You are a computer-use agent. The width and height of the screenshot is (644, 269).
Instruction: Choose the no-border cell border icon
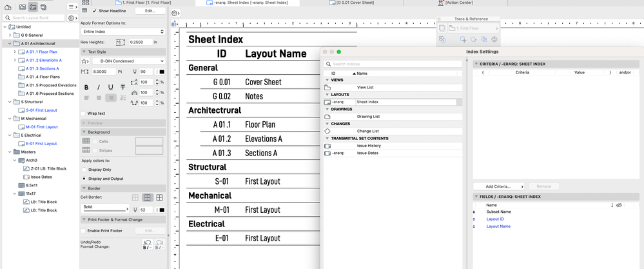tap(135, 197)
